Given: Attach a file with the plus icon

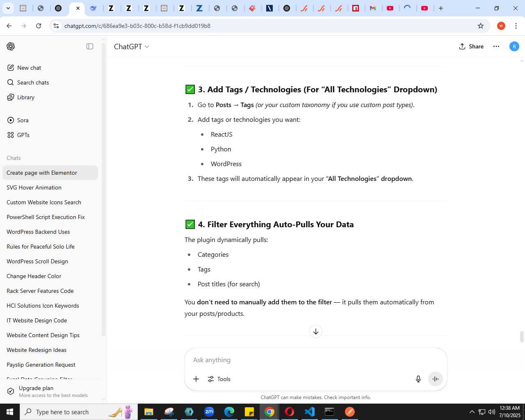Looking at the screenshot, I should pos(196,379).
